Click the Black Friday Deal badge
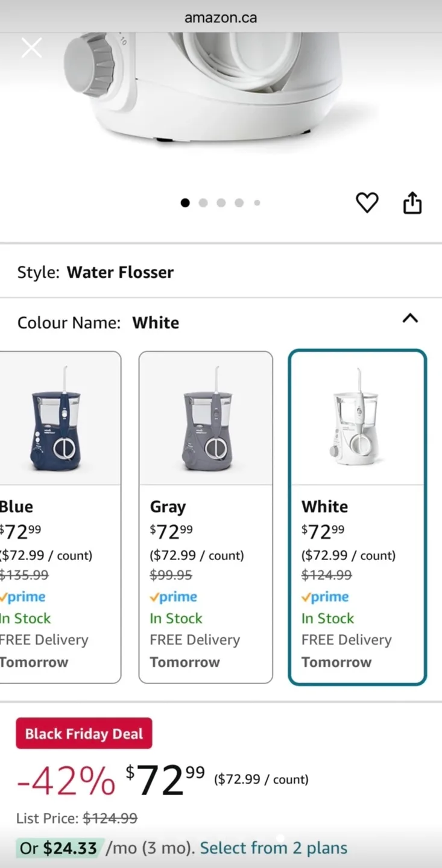Image resolution: width=442 pixels, height=868 pixels. [x=83, y=733]
